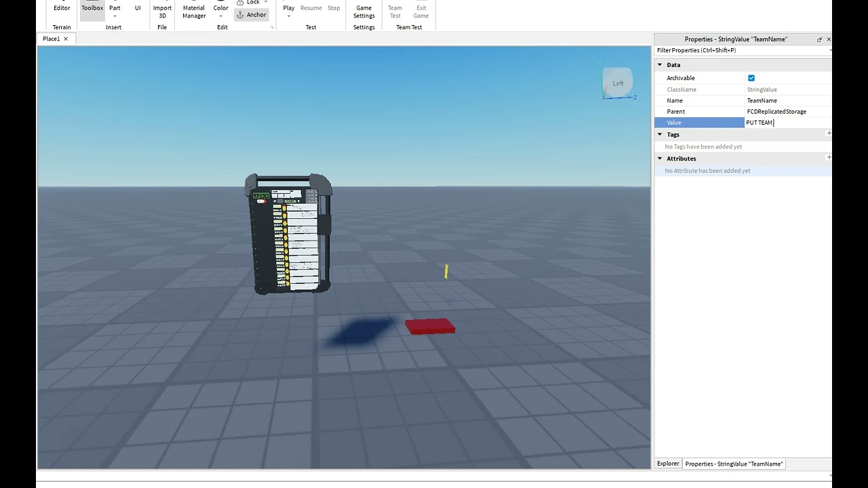Viewport: 868px width, 488px height.
Task: Select the red part on the baseplate
Action: [431, 327]
